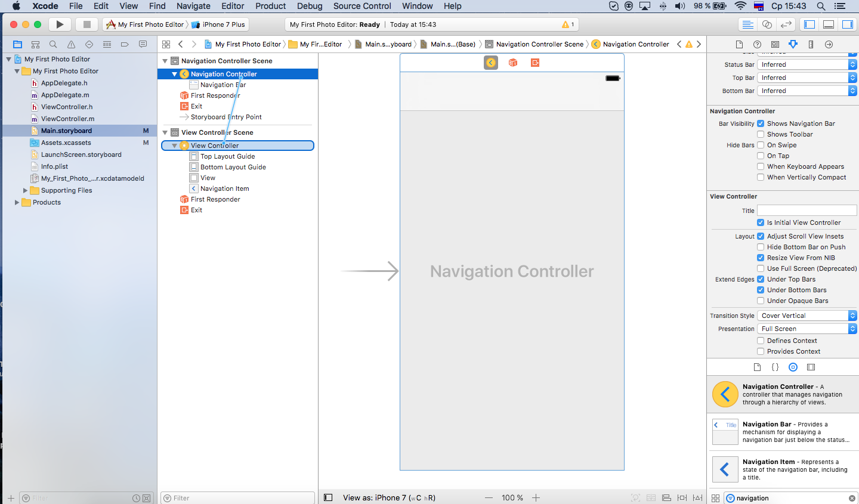Open the Wi-Fi status menu
Image resolution: width=859 pixels, height=504 pixels.
[740, 6]
